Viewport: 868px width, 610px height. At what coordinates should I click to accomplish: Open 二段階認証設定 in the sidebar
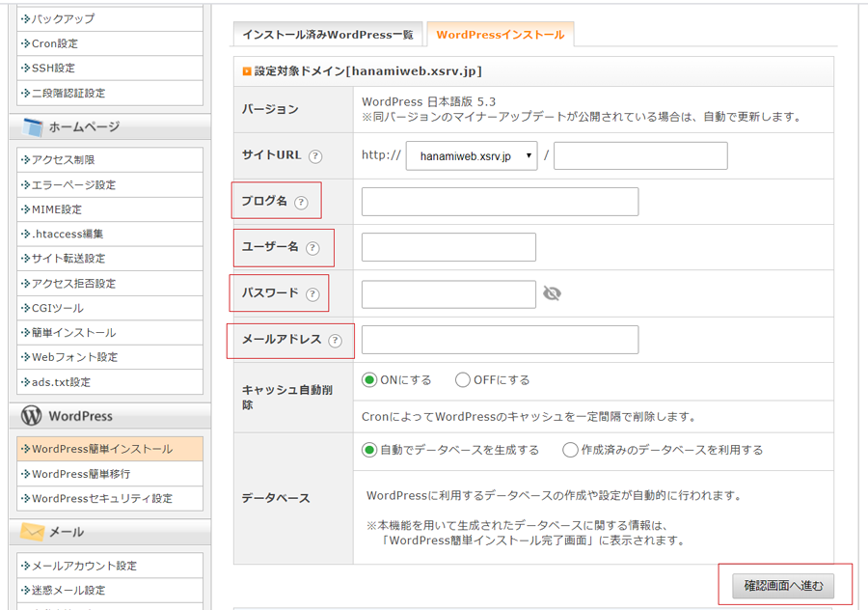tap(110, 93)
